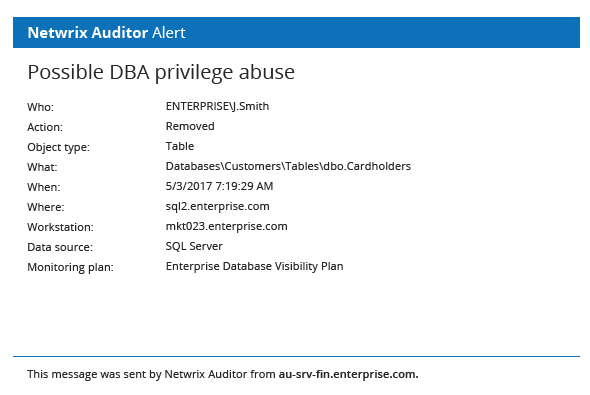Click the Removed action value
Image resolution: width=590 pixels, height=395 pixels.
190,126
